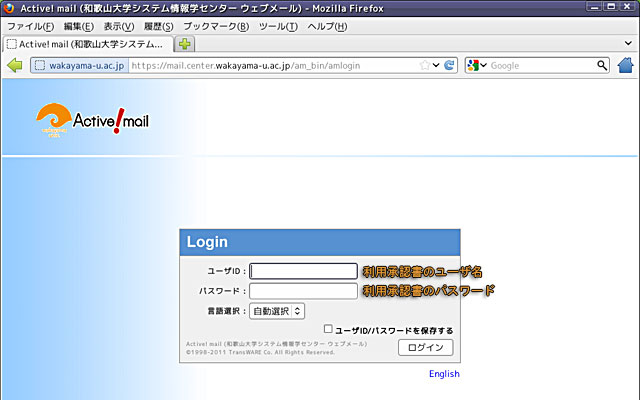Viewport: 640px width, 400px height.
Task: Open the 履歴(S) menu
Action: [x=158, y=27]
